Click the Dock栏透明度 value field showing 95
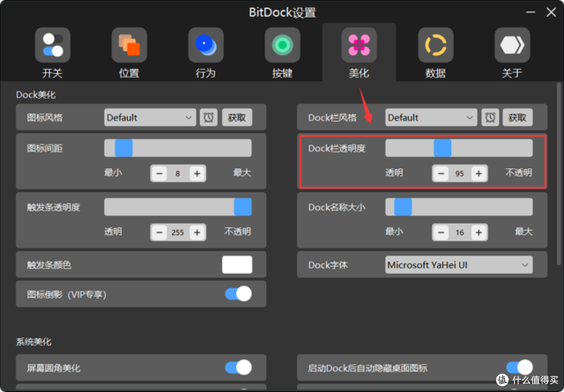Screen dimensions: 564x392 pyautogui.click(x=460, y=173)
